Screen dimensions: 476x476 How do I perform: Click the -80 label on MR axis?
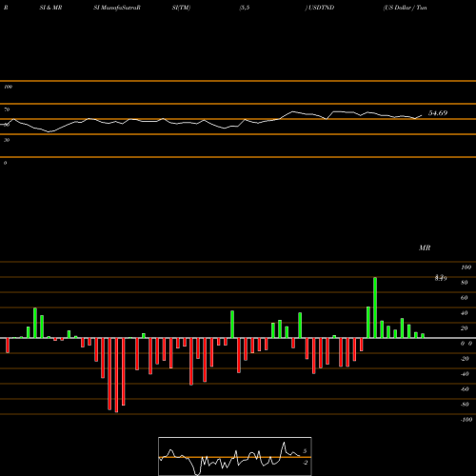click(x=465, y=405)
